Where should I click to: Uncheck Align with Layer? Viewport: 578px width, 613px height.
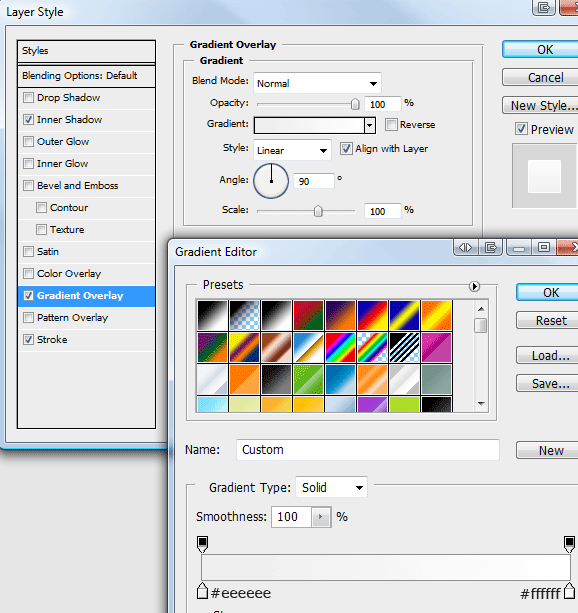tap(346, 149)
